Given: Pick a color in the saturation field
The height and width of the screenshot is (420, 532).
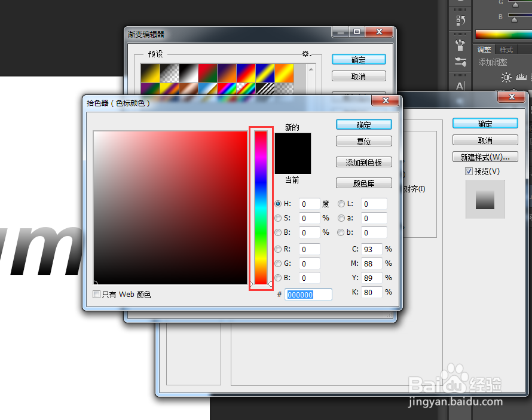Looking at the screenshot, I should point(170,207).
